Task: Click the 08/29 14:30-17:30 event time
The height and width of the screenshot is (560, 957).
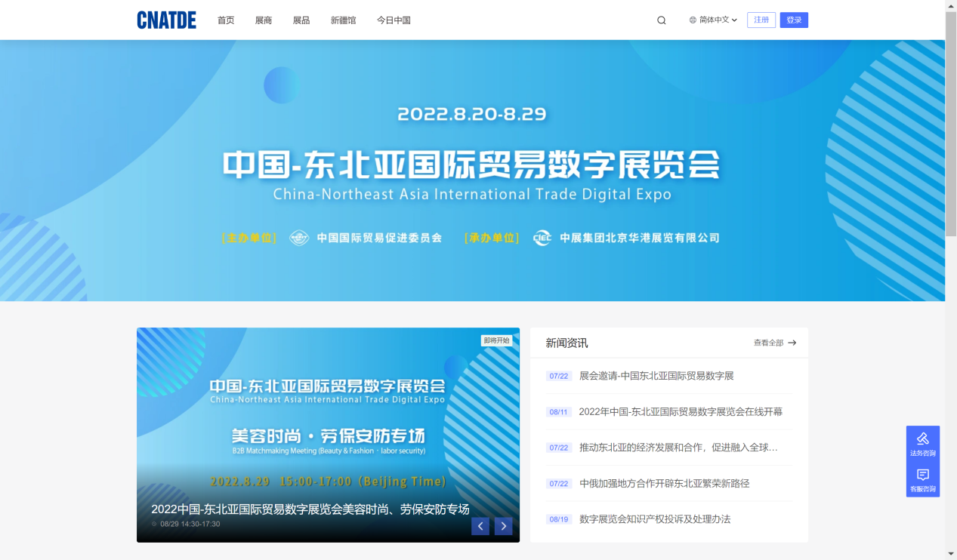Action: (190, 524)
